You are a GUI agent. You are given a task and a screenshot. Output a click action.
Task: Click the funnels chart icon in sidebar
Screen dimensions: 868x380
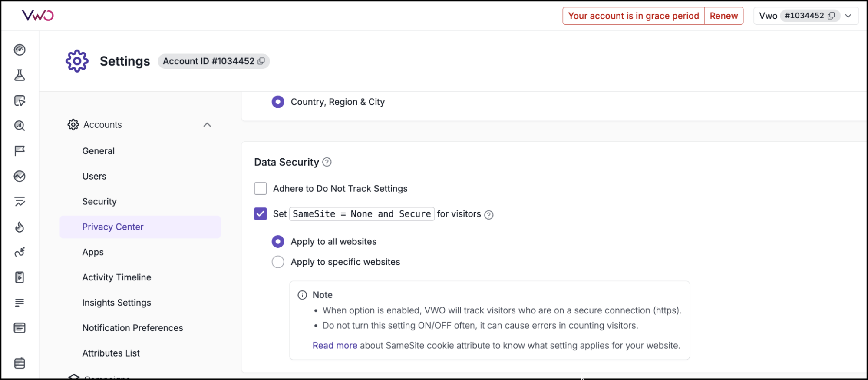coord(20,201)
